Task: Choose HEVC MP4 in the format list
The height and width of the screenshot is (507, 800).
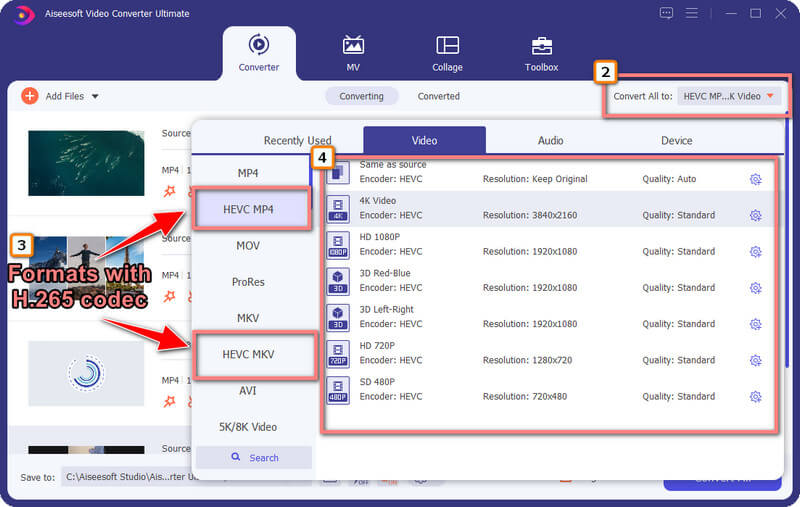Action: [248, 209]
